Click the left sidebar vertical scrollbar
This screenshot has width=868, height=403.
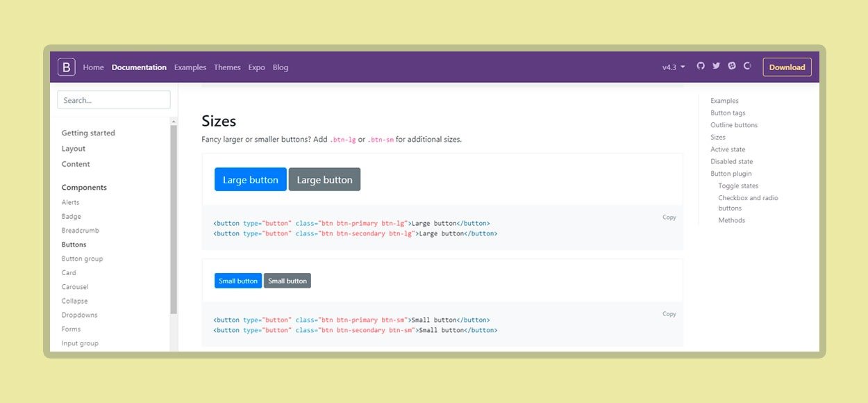(174, 222)
